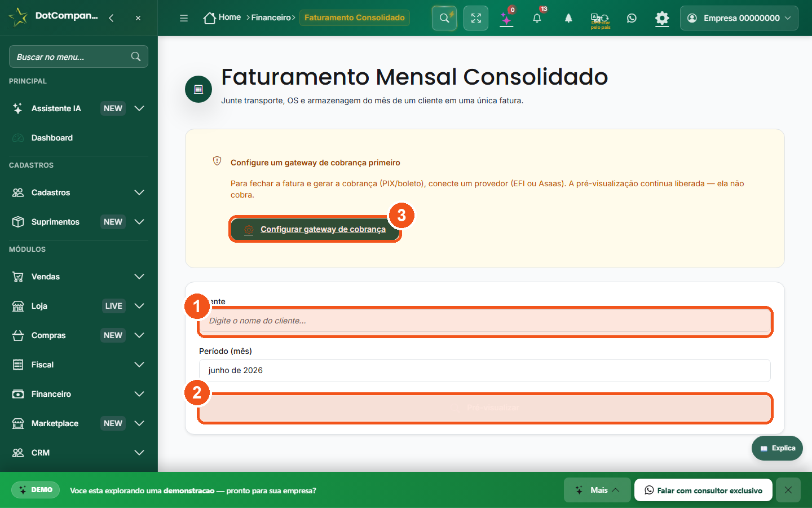Open notifications bell showing 13
Screen dimensions: 812x508
[x=537, y=18]
